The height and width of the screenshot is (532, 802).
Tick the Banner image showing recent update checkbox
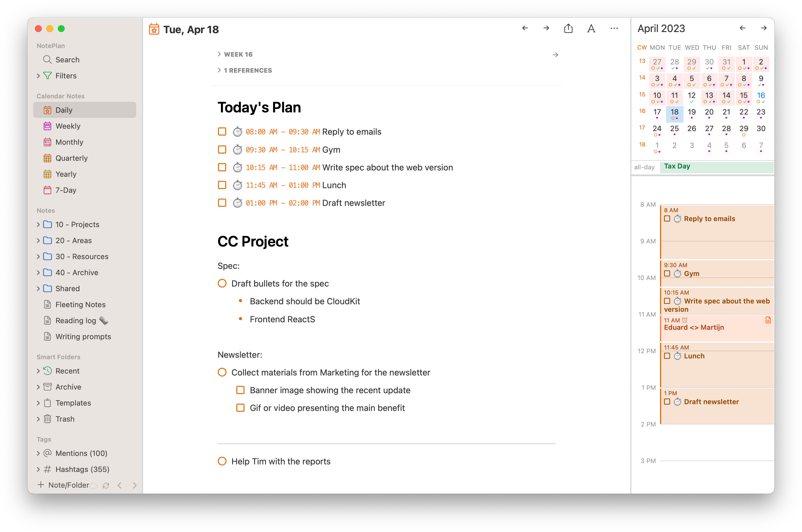click(240, 390)
